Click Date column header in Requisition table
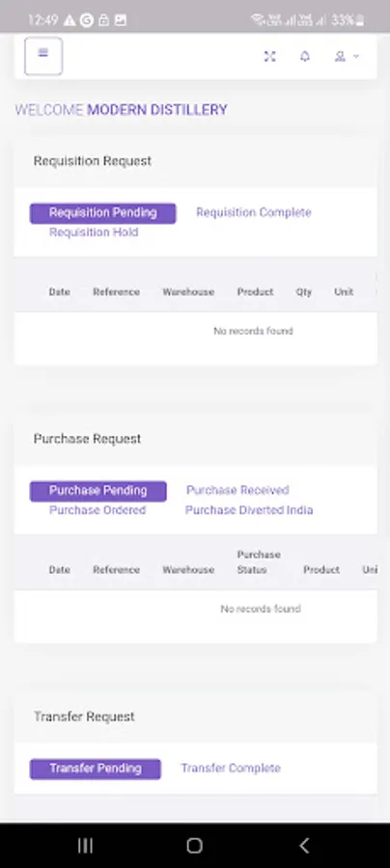Viewport: 390px width, 868px height. (x=59, y=291)
